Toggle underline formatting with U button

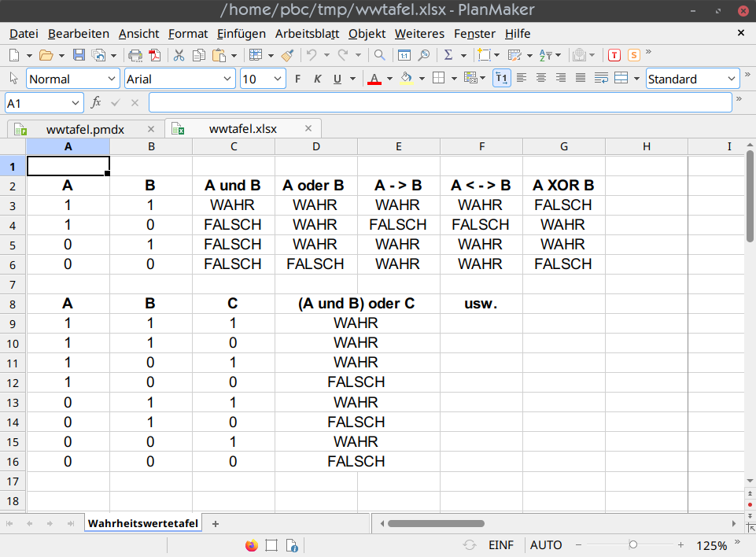tap(337, 79)
